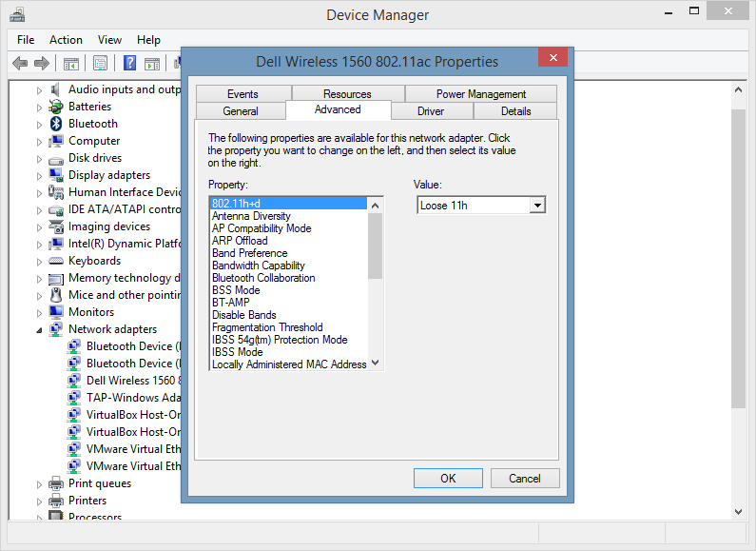This screenshot has width=756, height=551.
Task: Switch to the Details tab
Action: (x=515, y=111)
